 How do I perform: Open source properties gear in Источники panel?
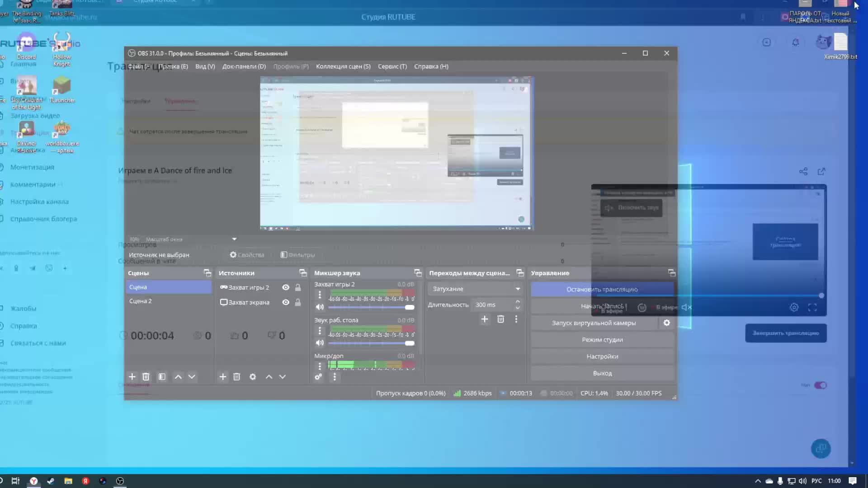click(x=253, y=376)
